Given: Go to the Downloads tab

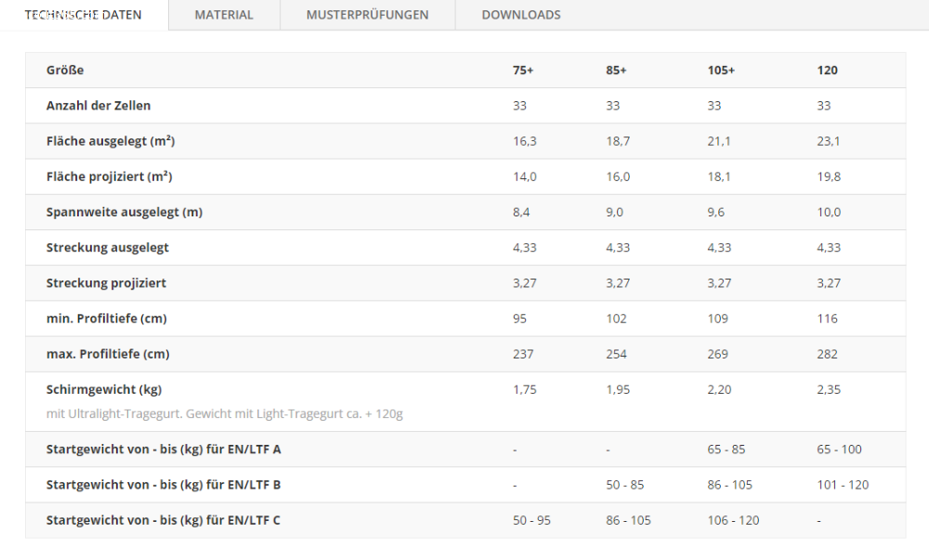Looking at the screenshot, I should click(521, 15).
